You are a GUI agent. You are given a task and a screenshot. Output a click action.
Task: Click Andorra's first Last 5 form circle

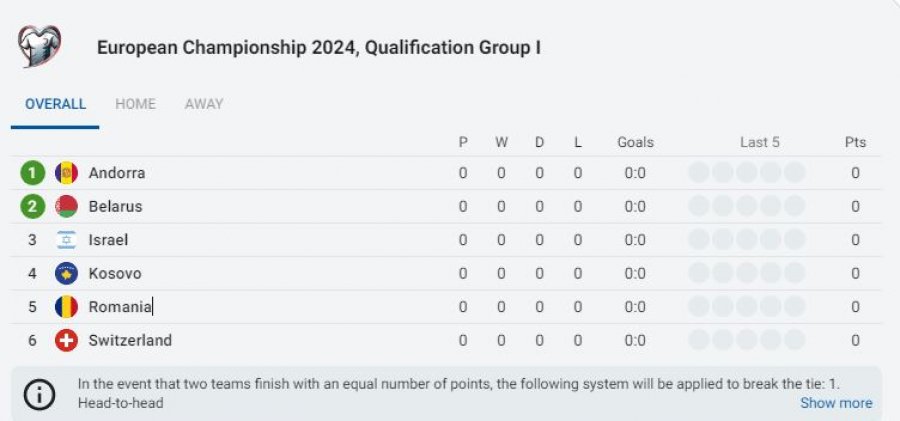click(699, 172)
